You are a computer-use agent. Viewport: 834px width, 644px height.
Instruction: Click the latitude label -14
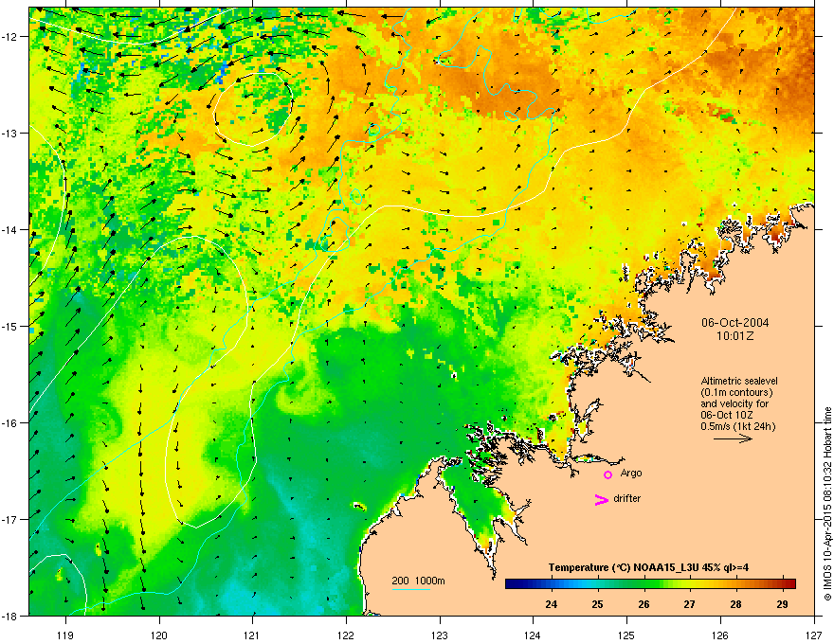[x=9, y=229]
